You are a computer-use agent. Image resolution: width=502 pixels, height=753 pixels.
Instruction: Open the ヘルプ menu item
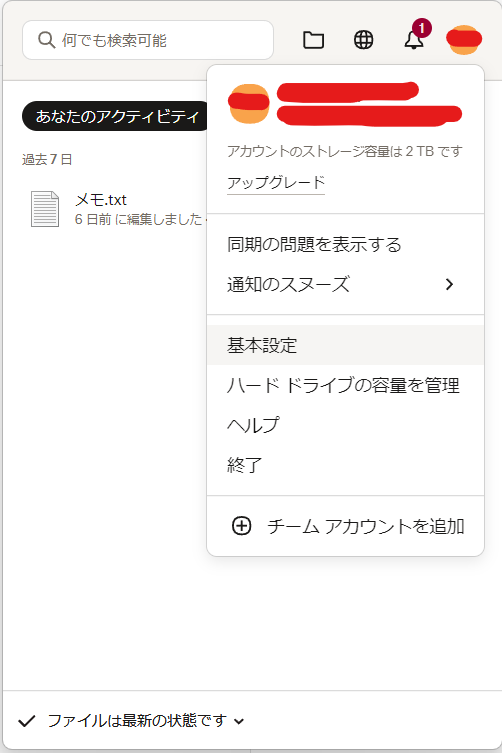point(345,425)
